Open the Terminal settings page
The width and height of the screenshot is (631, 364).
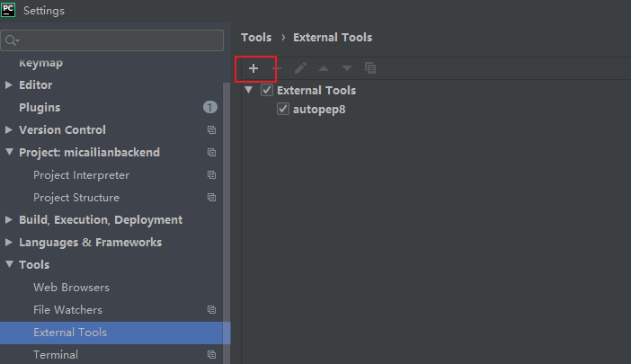(x=56, y=355)
